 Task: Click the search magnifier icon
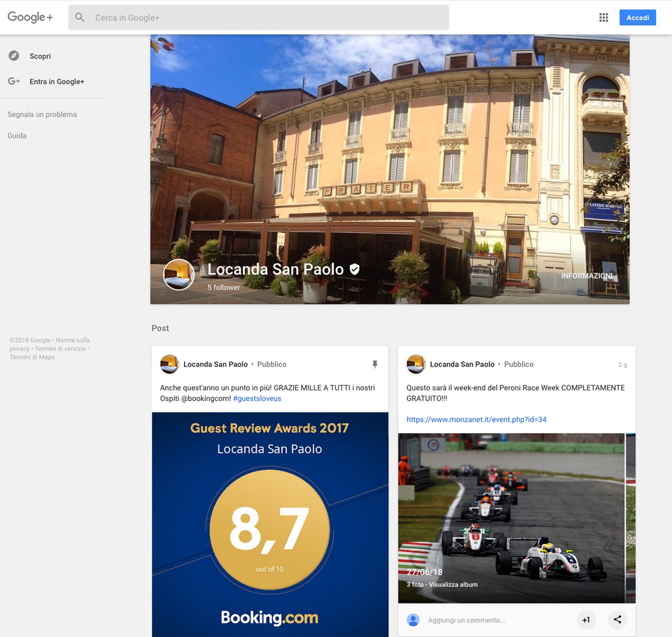[x=79, y=18]
